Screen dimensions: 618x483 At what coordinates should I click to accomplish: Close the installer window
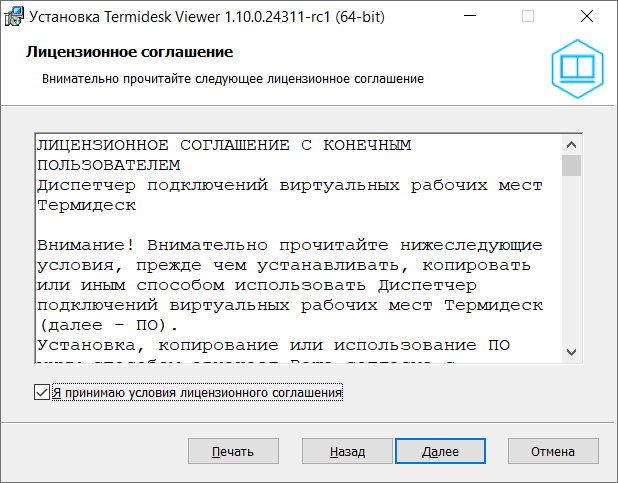tap(595, 16)
